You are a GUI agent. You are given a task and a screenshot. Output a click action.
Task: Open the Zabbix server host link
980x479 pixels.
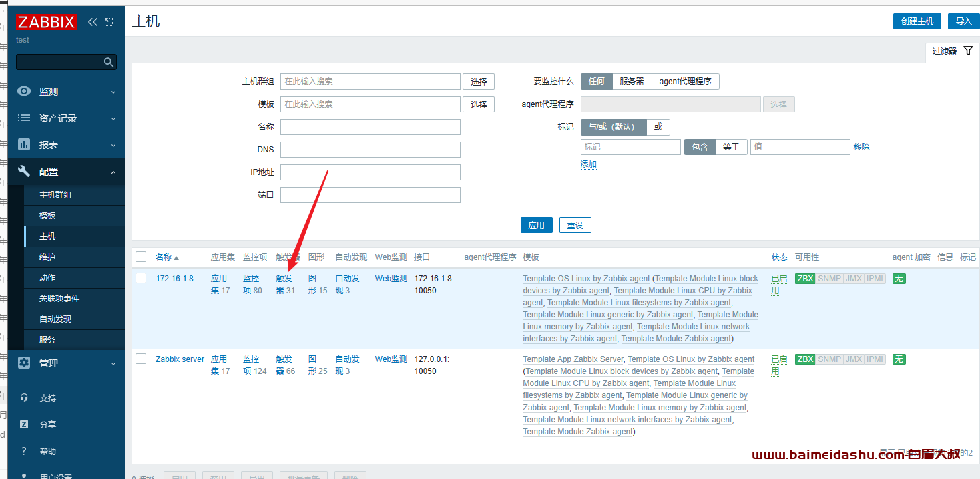tap(180, 359)
